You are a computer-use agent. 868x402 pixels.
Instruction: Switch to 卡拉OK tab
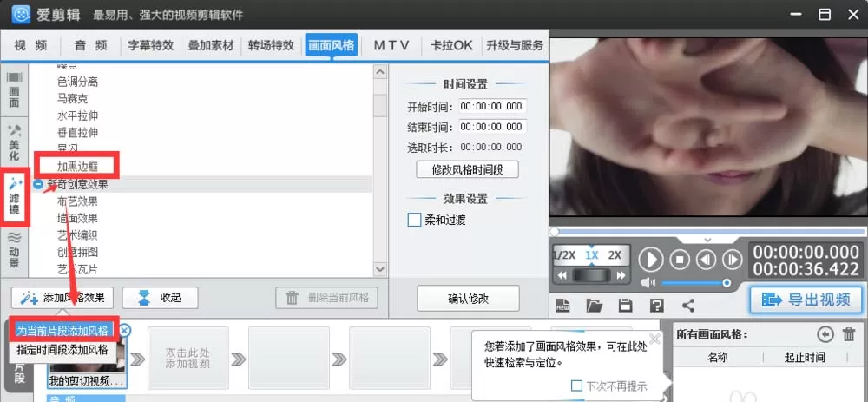[x=451, y=45]
